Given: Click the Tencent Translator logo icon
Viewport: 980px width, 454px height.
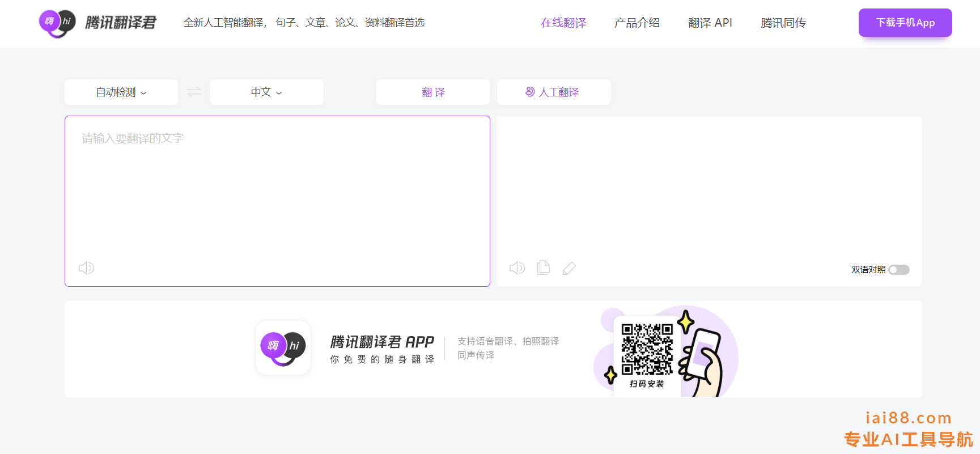Looking at the screenshot, I should [x=57, y=23].
